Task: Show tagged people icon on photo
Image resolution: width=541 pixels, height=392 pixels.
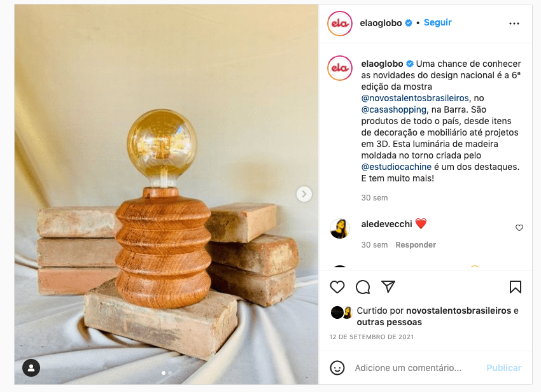Action: [x=31, y=368]
